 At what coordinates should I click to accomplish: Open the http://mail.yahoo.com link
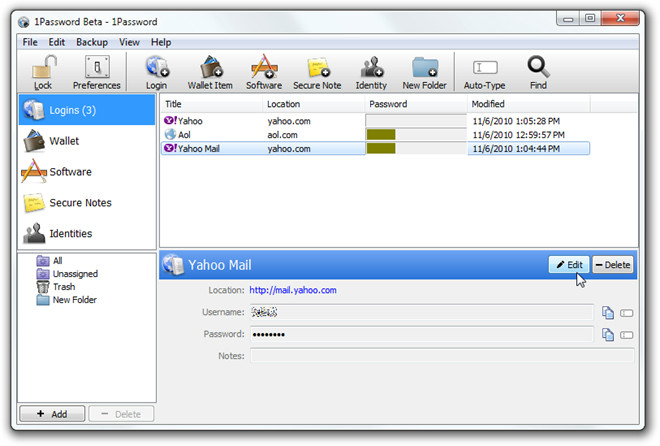coord(293,290)
